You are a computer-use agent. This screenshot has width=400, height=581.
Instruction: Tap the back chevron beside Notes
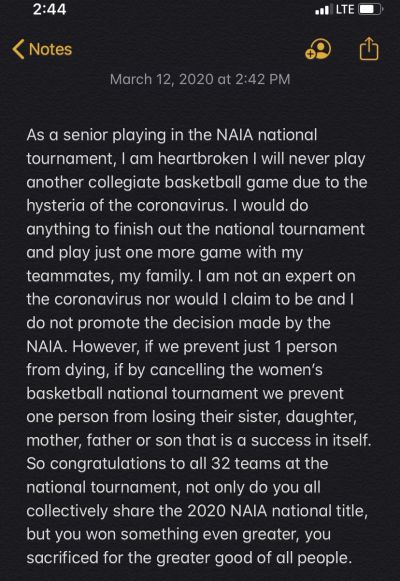pyautogui.click(x=18, y=49)
